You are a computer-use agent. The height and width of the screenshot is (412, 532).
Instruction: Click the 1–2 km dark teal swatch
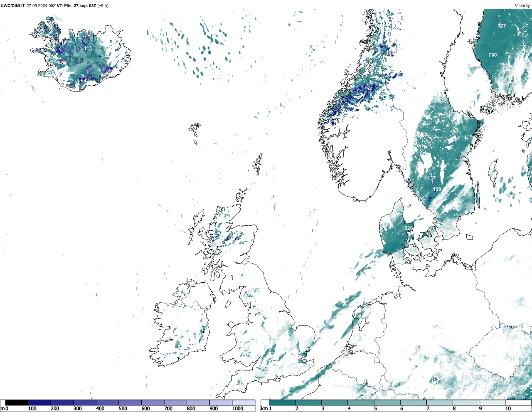pyautogui.click(x=282, y=402)
